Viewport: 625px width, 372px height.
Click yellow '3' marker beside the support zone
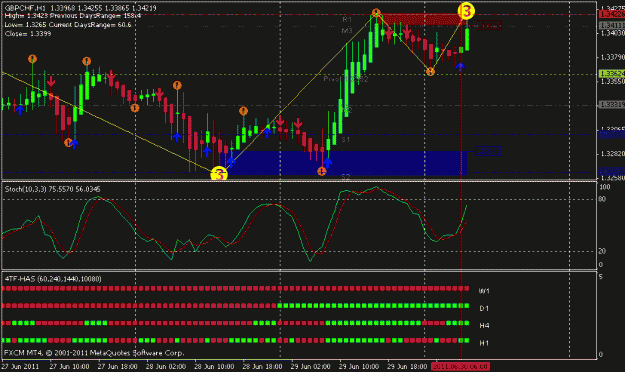tap(219, 174)
